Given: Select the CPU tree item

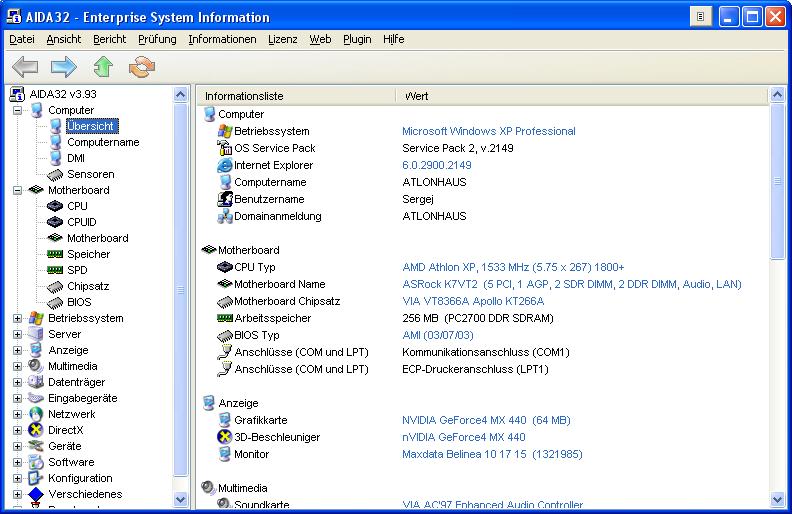Looking at the screenshot, I should click(77, 206).
